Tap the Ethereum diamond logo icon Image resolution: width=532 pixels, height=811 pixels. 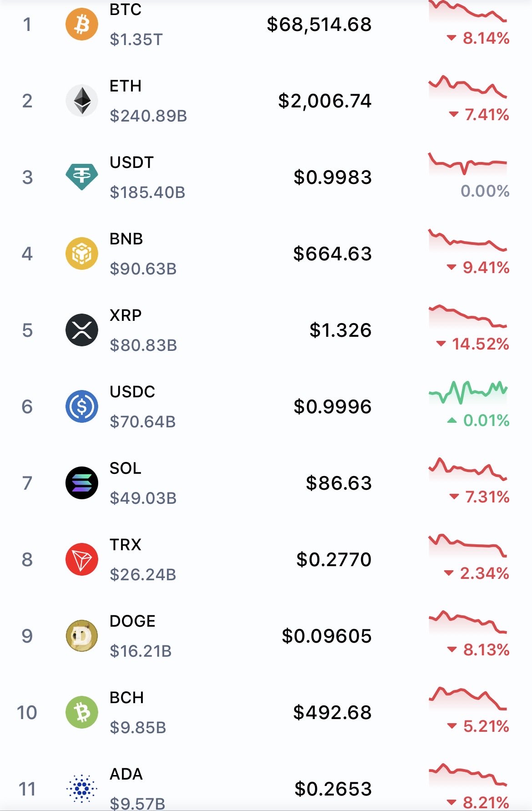(x=82, y=101)
